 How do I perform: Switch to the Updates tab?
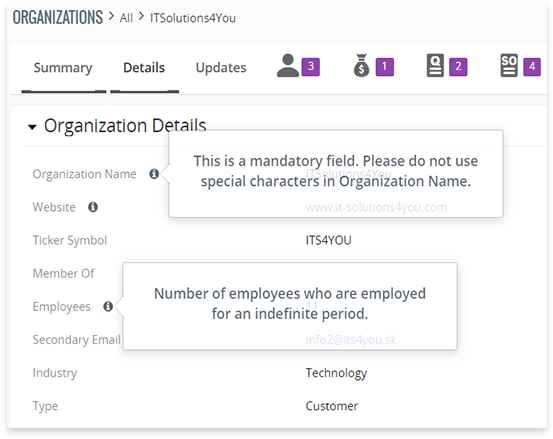click(221, 68)
